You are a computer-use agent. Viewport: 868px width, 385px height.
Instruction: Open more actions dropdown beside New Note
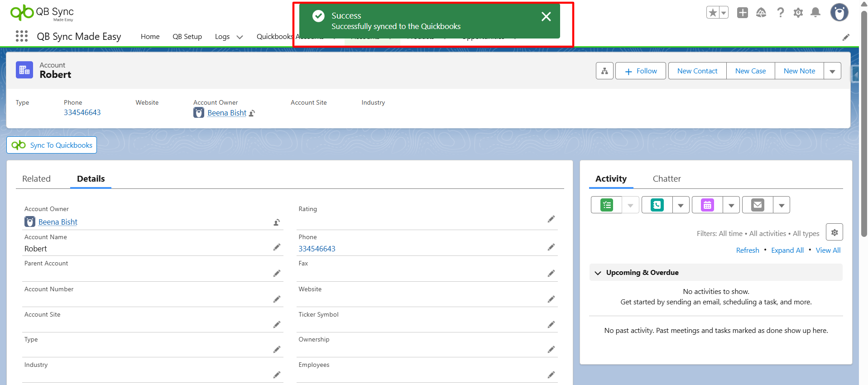pyautogui.click(x=832, y=71)
